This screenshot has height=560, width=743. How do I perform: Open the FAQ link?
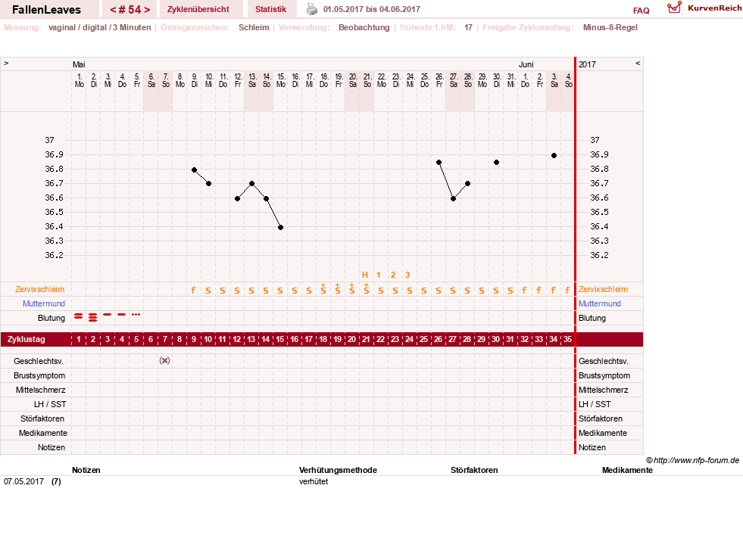click(641, 11)
